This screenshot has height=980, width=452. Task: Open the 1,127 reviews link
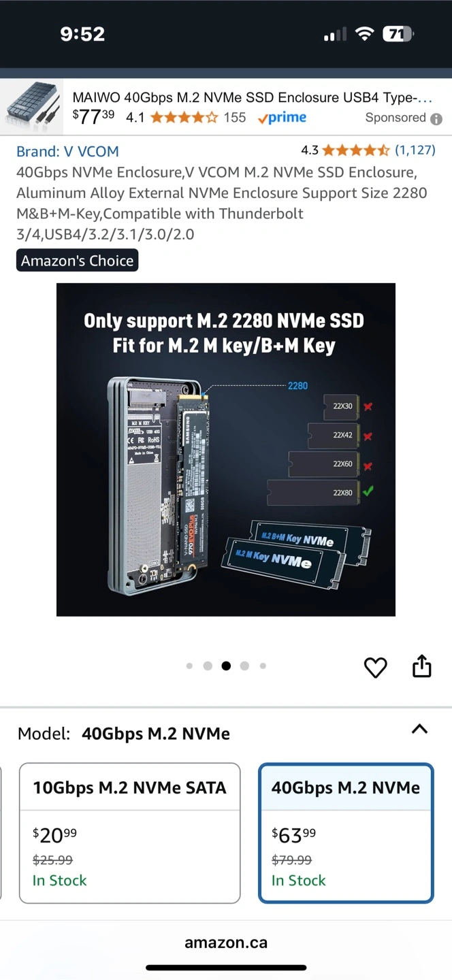point(415,150)
